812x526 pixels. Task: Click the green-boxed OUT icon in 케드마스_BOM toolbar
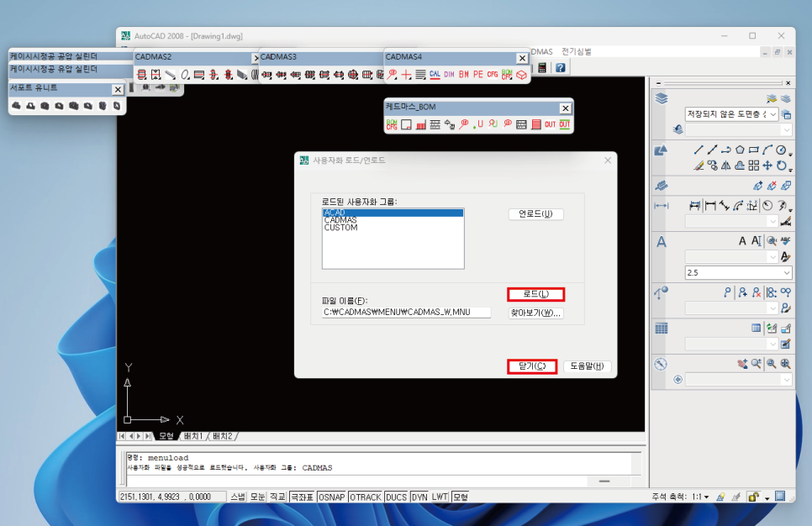coord(565,124)
